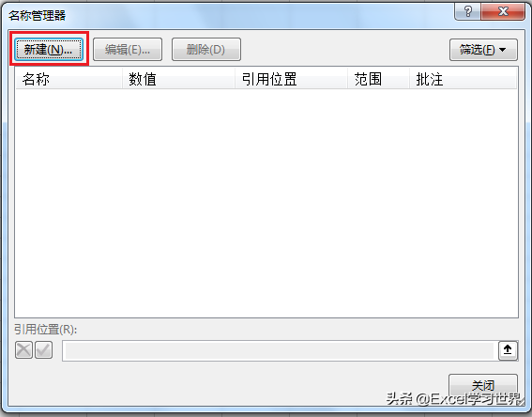
Task: Click the cancel X icon beside reference box
Action: pyautogui.click(x=23, y=350)
